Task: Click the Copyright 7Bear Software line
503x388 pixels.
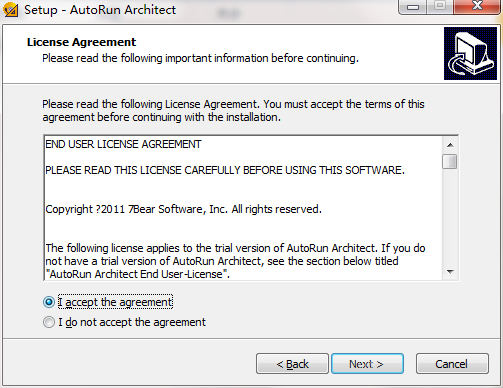Action: [x=184, y=209]
